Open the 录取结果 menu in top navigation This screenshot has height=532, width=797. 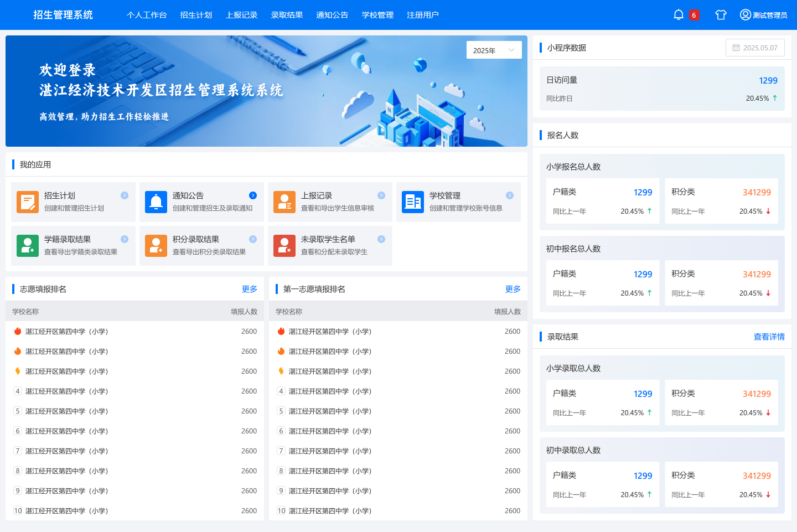pos(287,15)
